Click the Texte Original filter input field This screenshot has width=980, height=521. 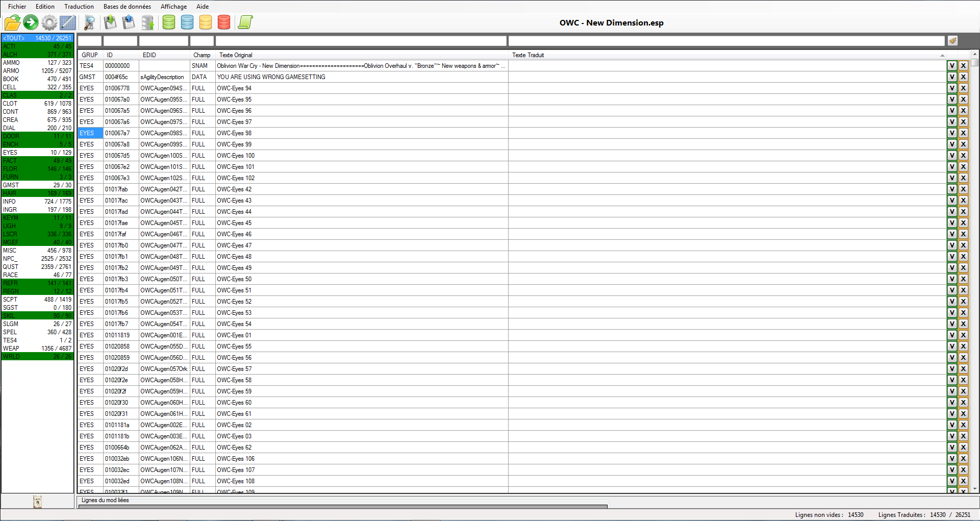click(x=361, y=41)
